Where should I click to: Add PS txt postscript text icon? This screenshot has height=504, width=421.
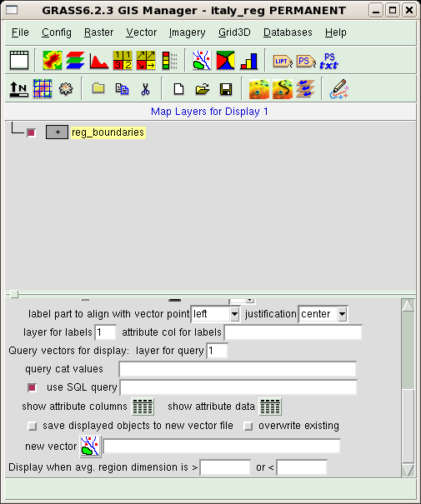coord(329,61)
